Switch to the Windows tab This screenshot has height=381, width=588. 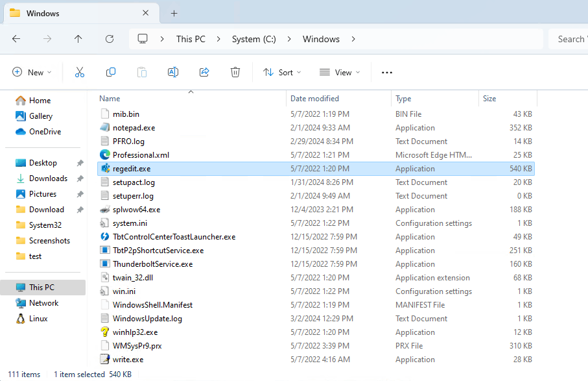pos(82,13)
